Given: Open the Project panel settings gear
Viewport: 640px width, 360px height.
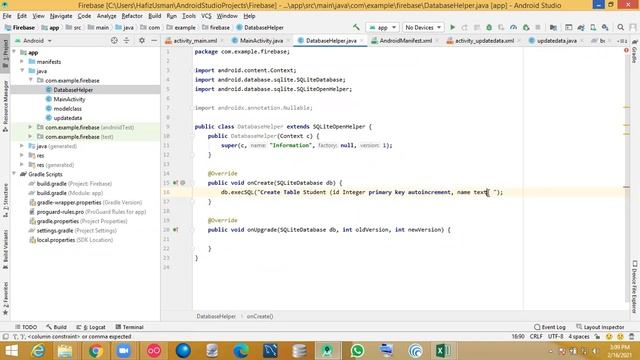Looking at the screenshot, I should click(142, 40).
